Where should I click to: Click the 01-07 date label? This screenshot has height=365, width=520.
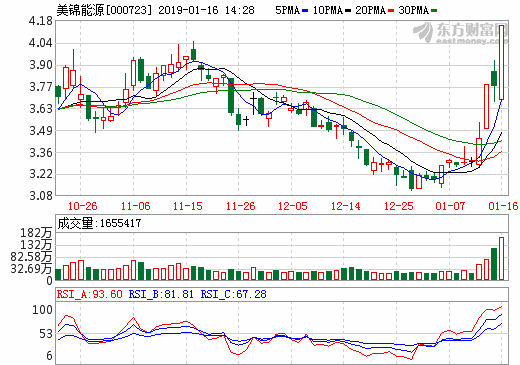[x=450, y=206]
